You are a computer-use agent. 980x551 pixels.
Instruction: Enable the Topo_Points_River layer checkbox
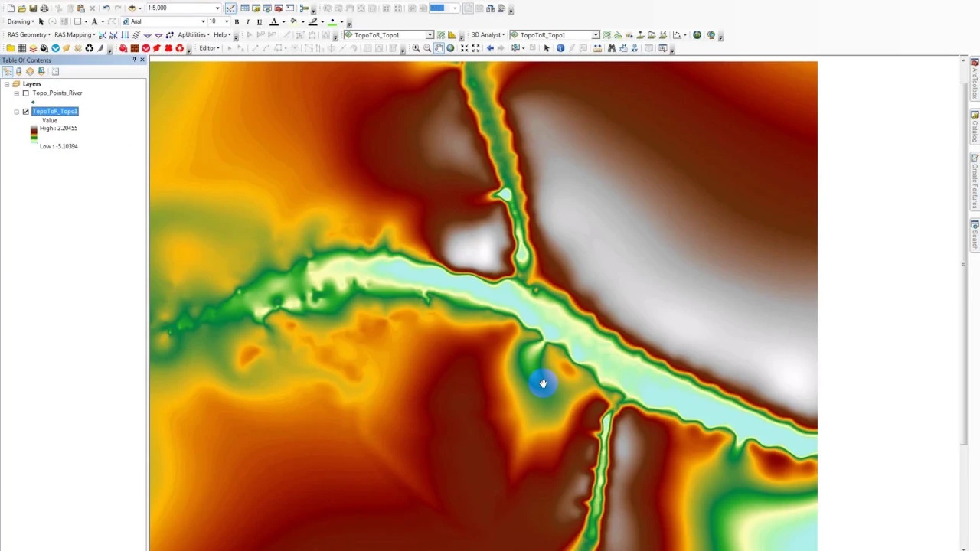tap(25, 93)
